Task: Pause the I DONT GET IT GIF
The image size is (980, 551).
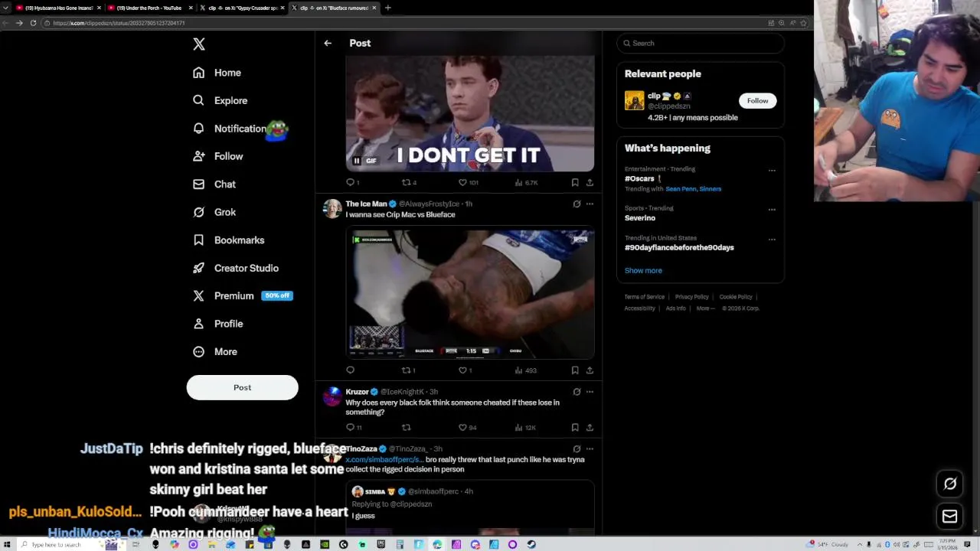Action: click(x=357, y=161)
